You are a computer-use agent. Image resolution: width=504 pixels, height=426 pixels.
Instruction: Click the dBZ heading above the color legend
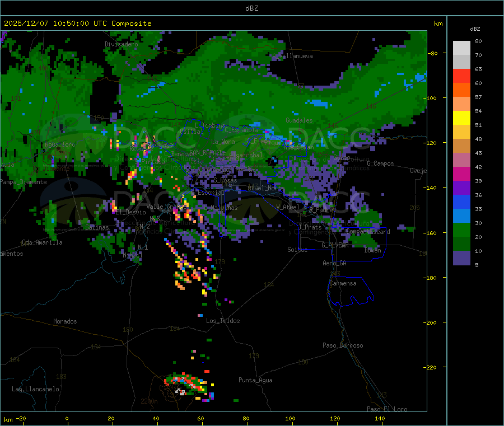pos(475,29)
